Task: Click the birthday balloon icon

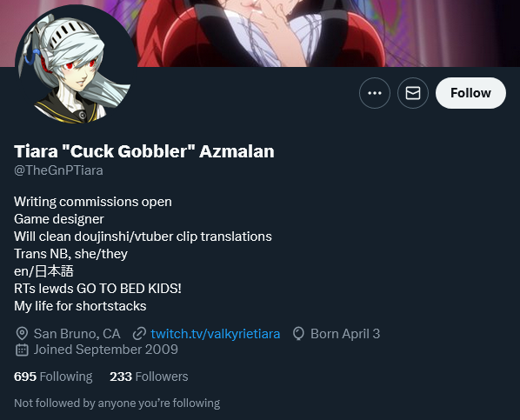Action: coord(298,334)
